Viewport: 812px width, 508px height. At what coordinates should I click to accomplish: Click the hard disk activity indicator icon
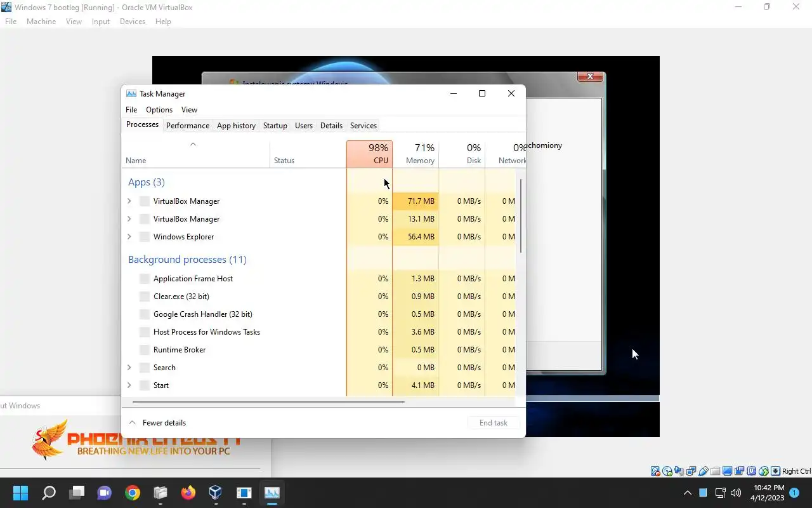click(655, 471)
